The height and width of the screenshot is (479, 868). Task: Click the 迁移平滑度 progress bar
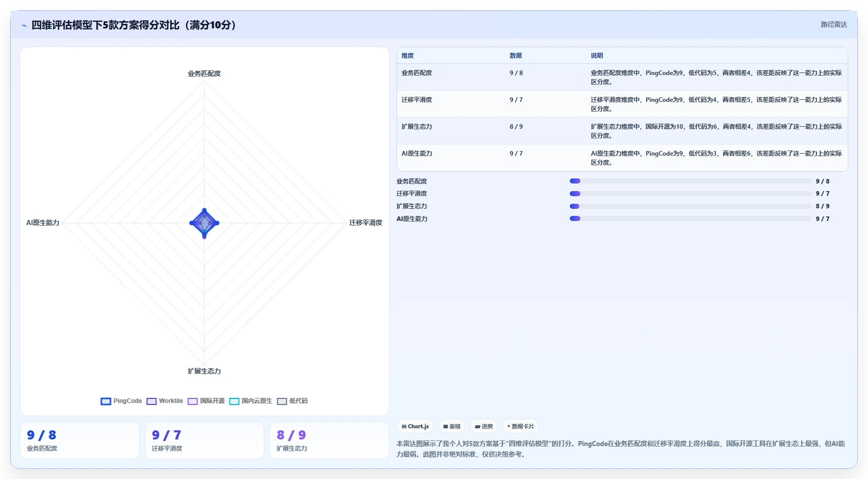coord(690,194)
